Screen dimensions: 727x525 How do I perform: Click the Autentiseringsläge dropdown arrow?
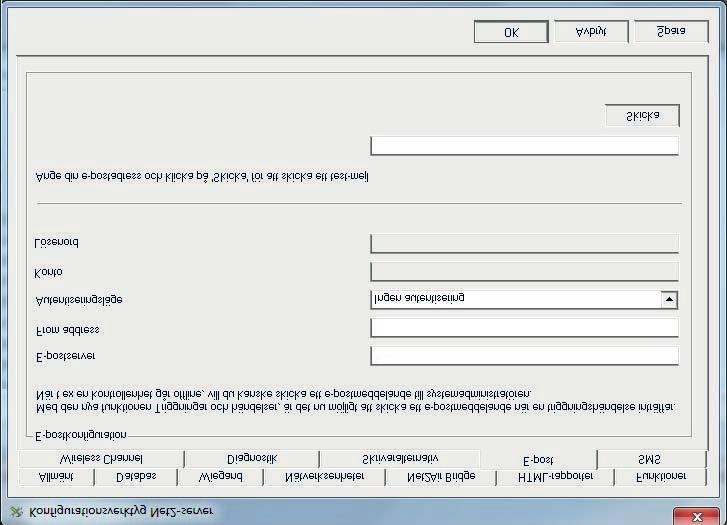[x=669, y=300]
